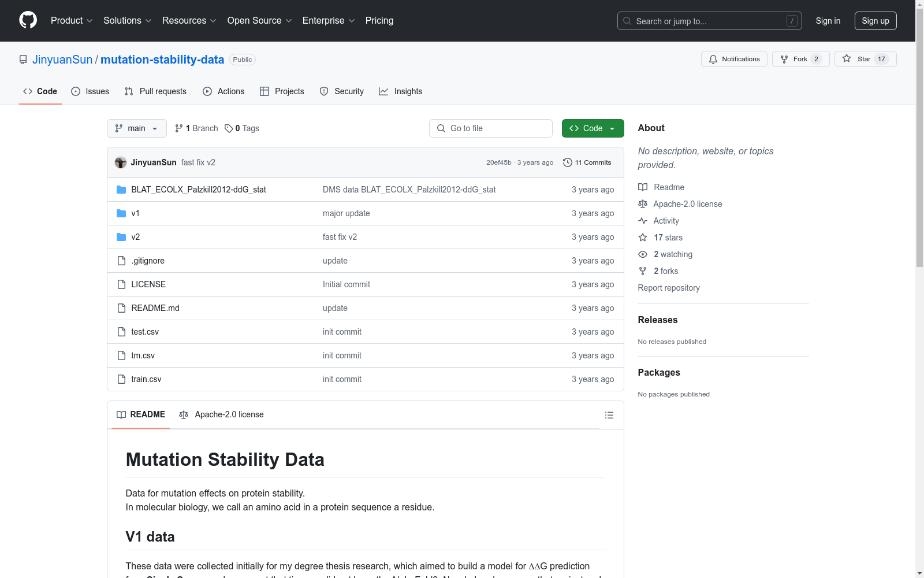Click the 'Mutation Stability Data' heading
This screenshot has height=578, width=924.
tap(225, 460)
